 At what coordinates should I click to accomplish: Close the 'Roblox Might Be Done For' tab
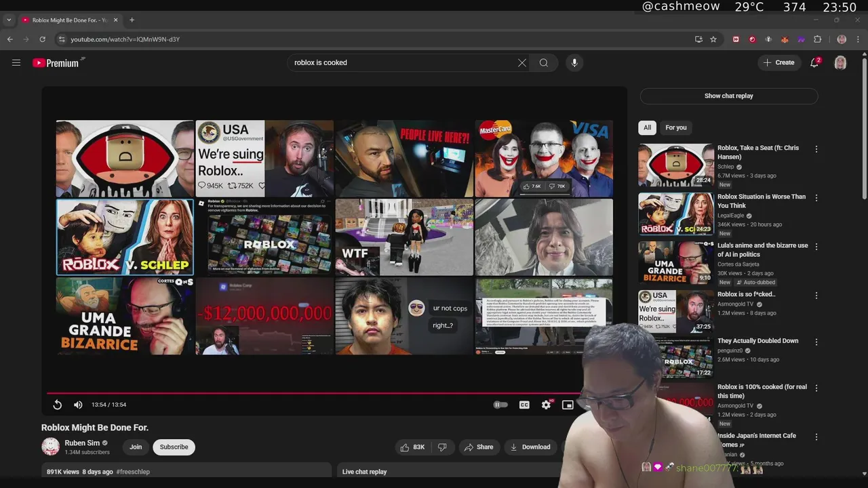116,20
